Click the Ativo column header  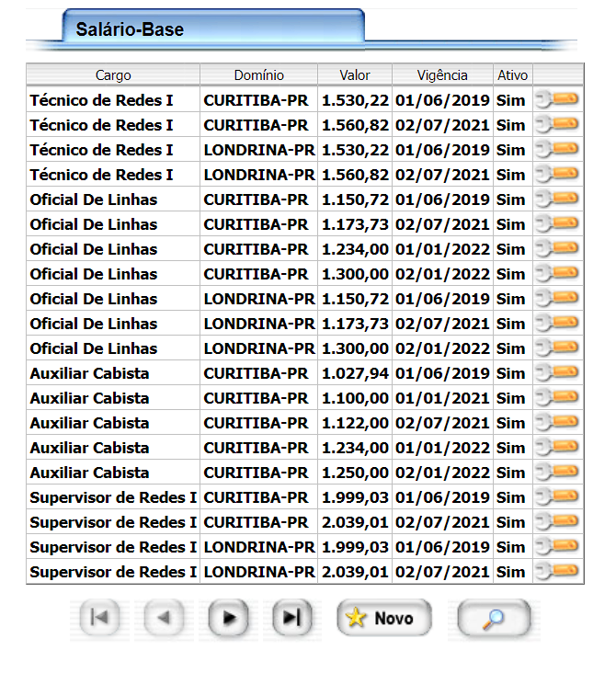[x=512, y=75]
